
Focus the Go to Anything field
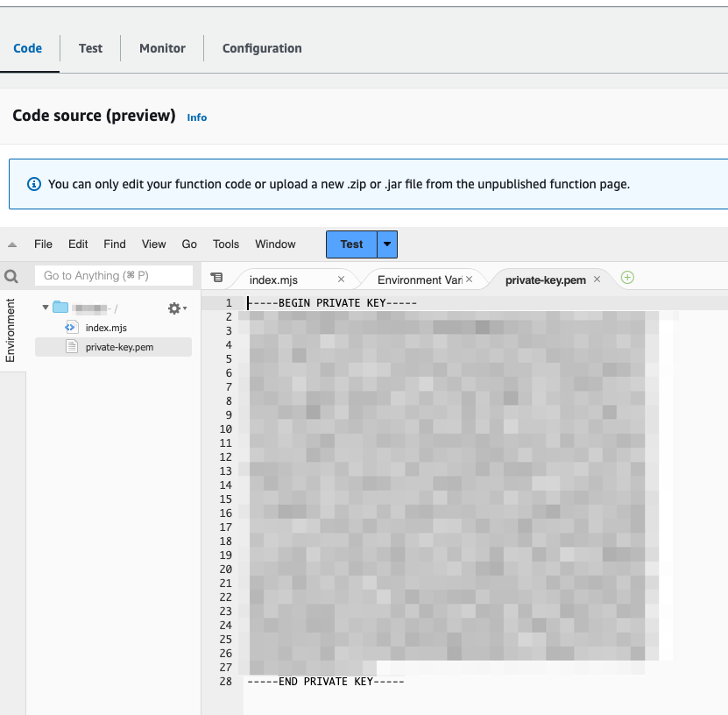click(114, 276)
